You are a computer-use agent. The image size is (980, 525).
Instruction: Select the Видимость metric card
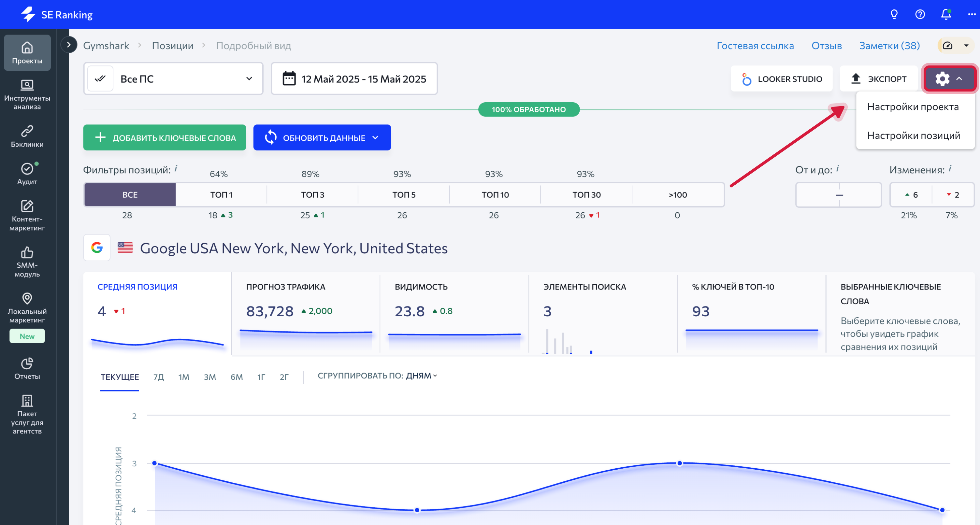[454, 314]
